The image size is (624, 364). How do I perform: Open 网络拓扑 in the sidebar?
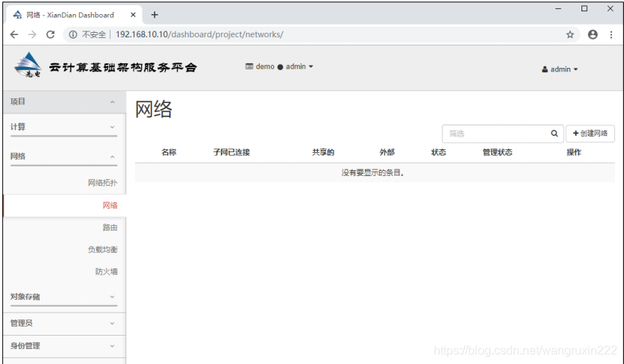(103, 183)
